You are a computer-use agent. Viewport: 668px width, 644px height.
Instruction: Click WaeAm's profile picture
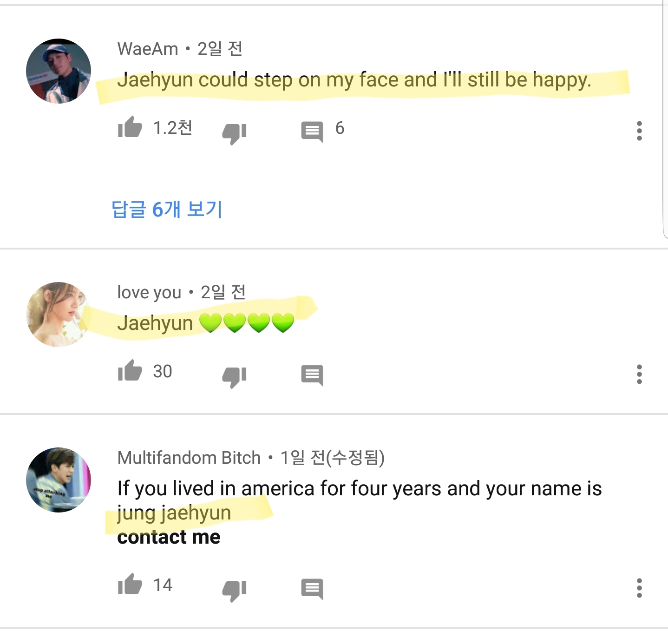59,70
